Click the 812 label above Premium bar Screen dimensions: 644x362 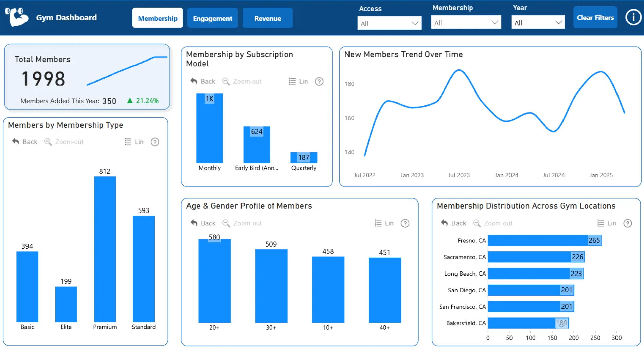[x=105, y=171]
